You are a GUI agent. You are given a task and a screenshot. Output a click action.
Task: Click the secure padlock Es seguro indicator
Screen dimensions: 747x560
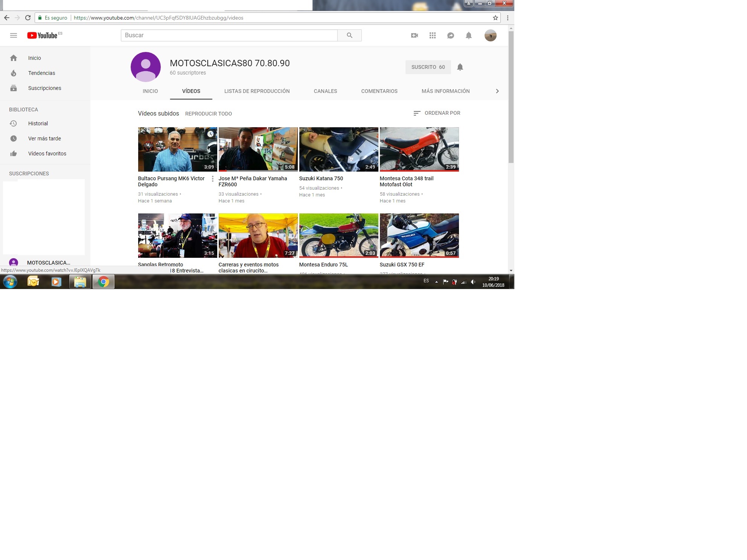pyautogui.click(x=52, y=18)
